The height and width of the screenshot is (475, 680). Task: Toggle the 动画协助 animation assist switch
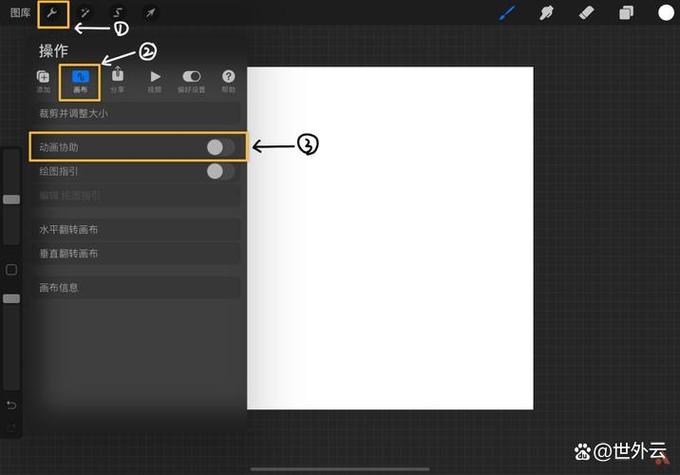tap(221, 147)
